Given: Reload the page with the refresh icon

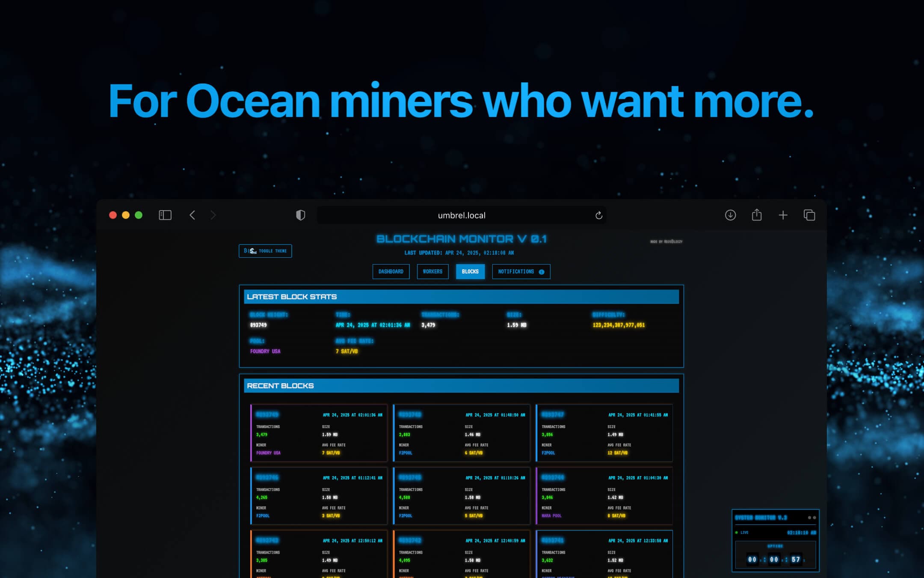Looking at the screenshot, I should [x=599, y=215].
